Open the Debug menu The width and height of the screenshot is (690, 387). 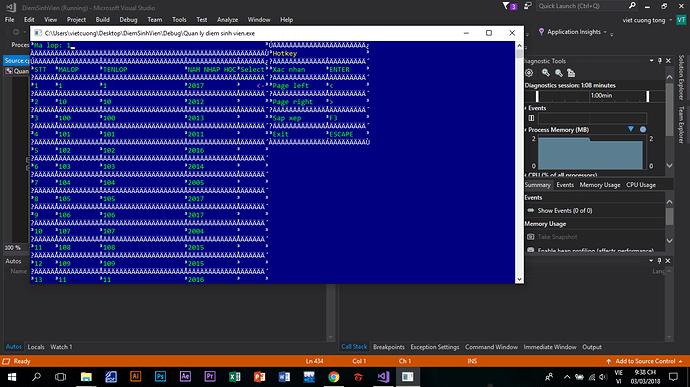128,20
